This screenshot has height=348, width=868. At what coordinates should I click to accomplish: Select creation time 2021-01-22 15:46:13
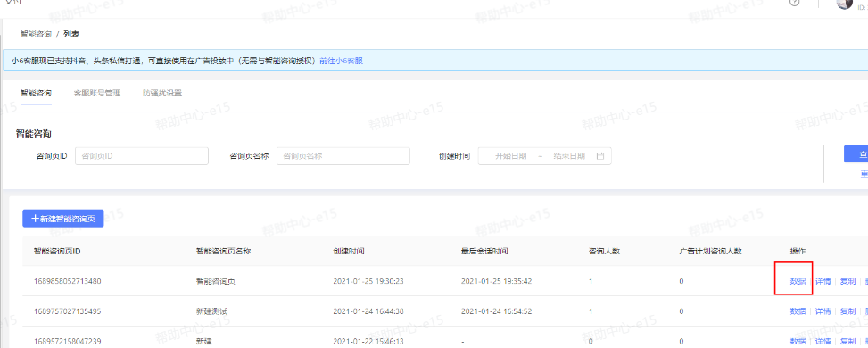[368, 342]
